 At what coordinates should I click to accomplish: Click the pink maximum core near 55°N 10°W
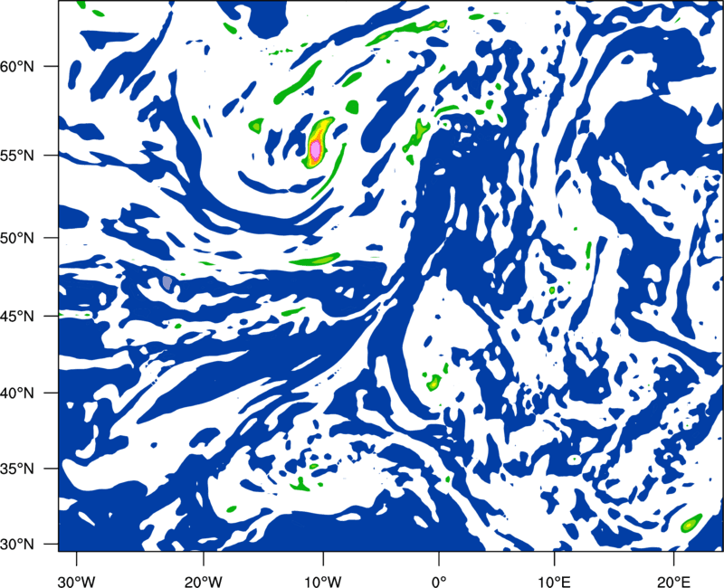[315, 149]
